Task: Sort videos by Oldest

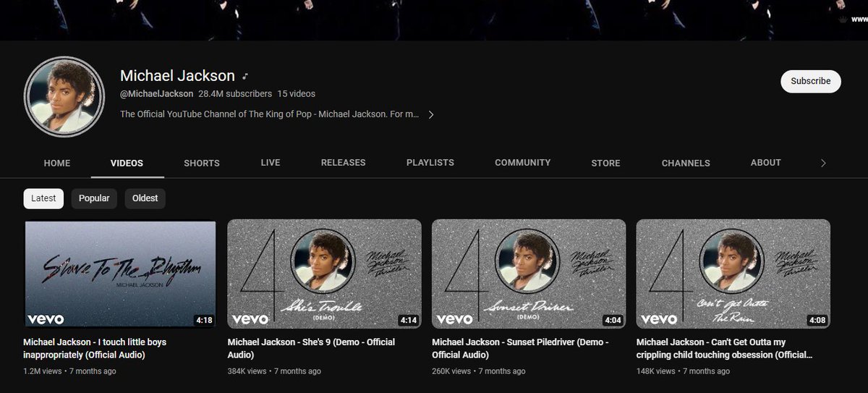Action: coord(145,198)
